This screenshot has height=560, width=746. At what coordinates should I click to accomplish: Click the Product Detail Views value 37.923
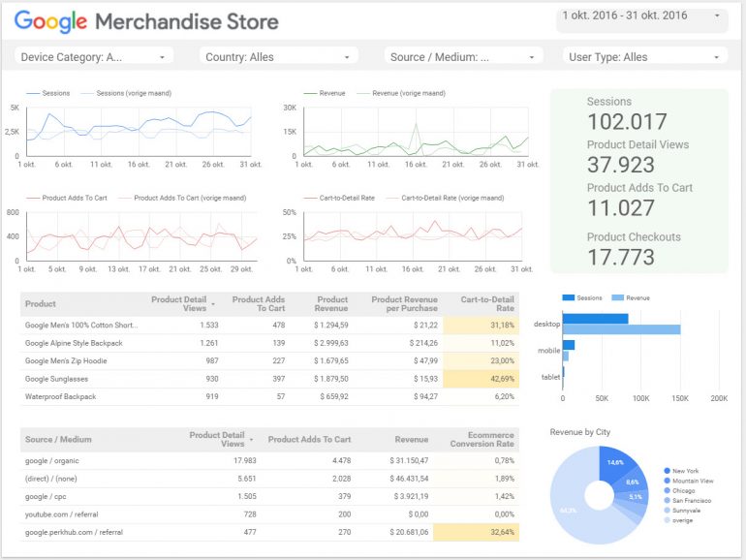[x=621, y=165]
